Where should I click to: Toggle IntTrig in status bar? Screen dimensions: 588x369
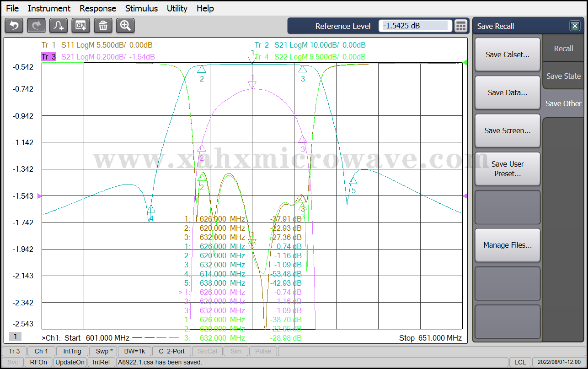pos(72,351)
